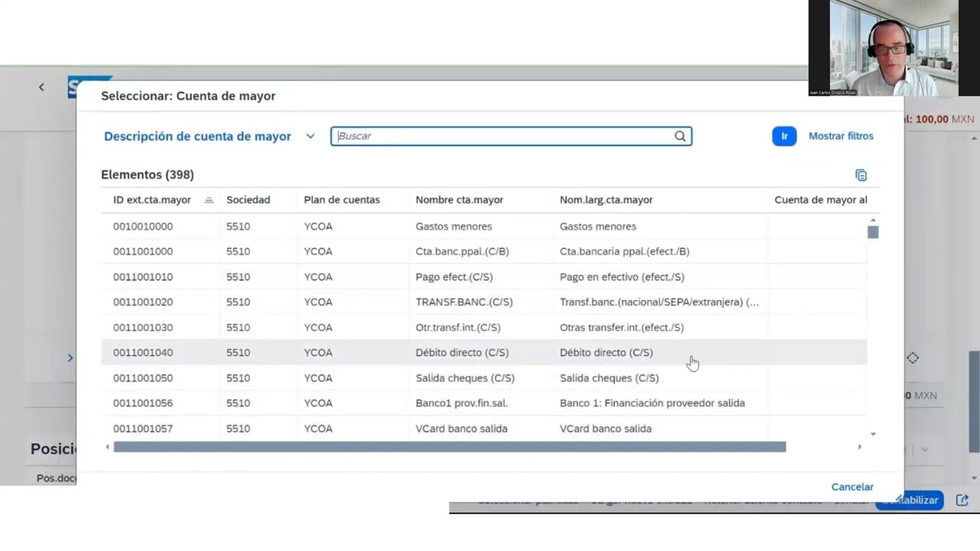Click the Salida cheques (C/S) short name cell
Screen dimensions: 980x551
pyautogui.click(x=465, y=378)
